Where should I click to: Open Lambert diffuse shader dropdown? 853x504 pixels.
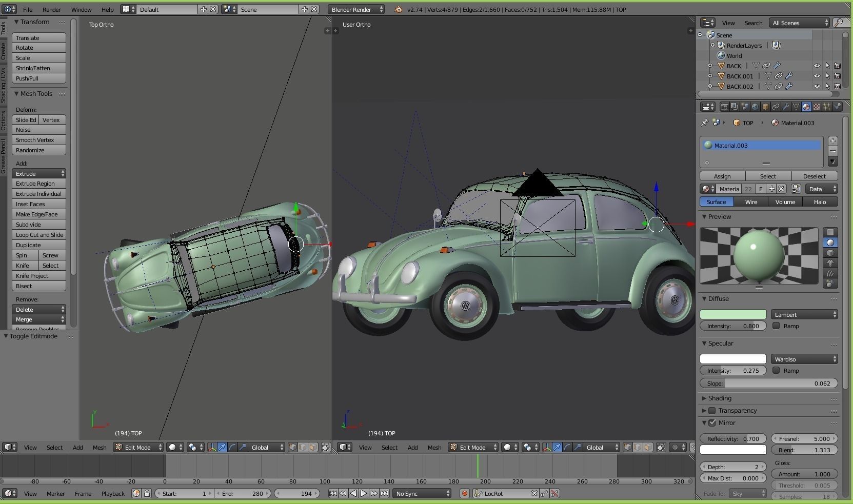click(x=804, y=314)
